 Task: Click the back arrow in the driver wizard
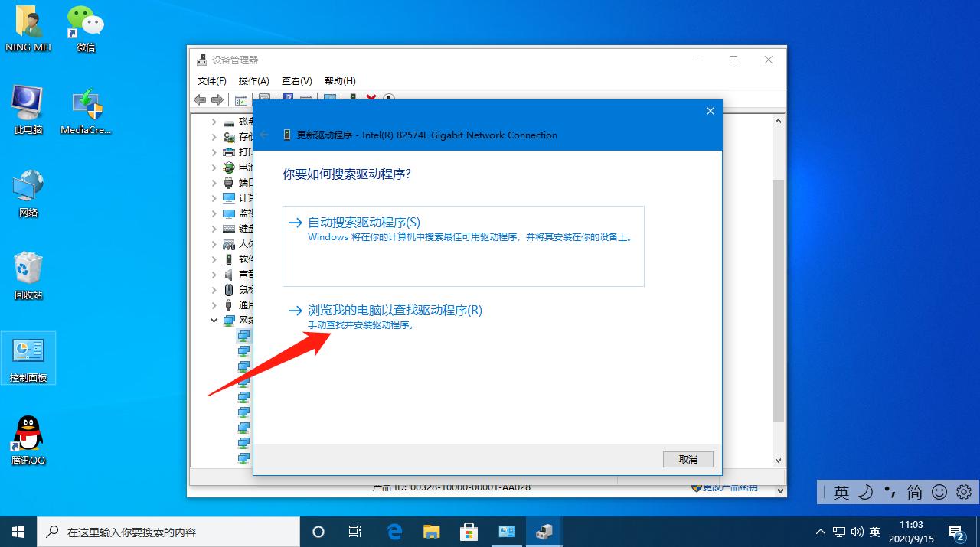coord(264,134)
